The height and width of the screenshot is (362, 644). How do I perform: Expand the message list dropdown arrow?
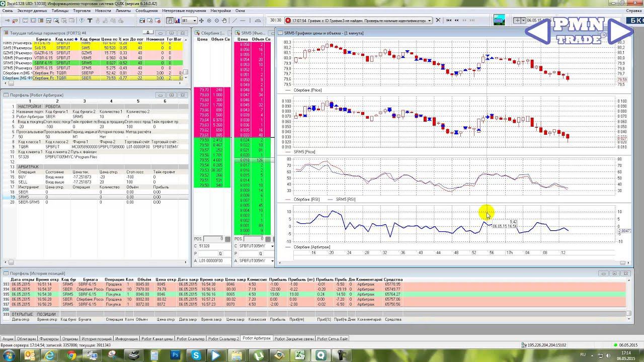(x=430, y=21)
